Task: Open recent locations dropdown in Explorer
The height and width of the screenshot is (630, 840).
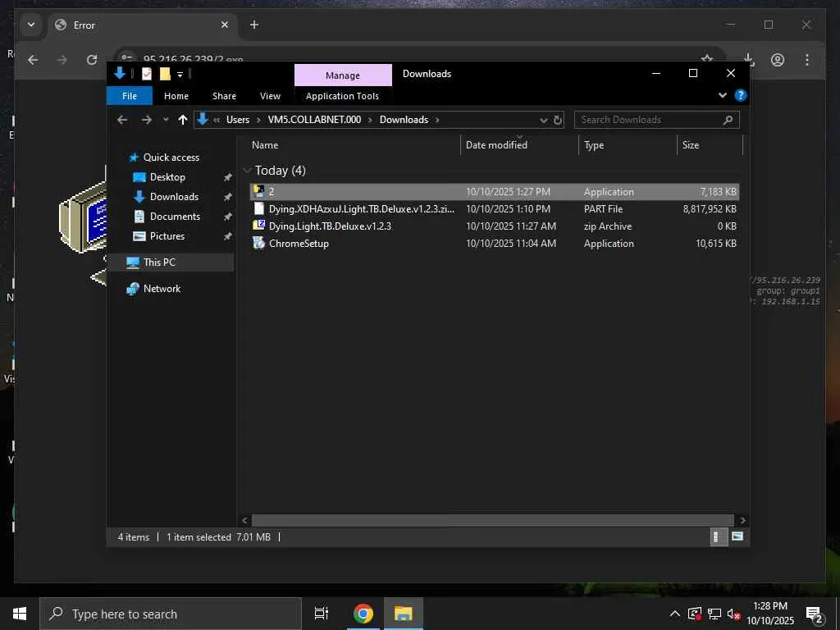Action: coord(166,120)
